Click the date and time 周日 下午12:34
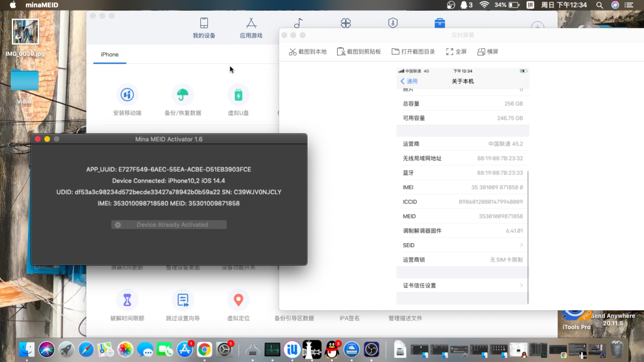Viewport: 644px width, 362px height. [x=564, y=5]
